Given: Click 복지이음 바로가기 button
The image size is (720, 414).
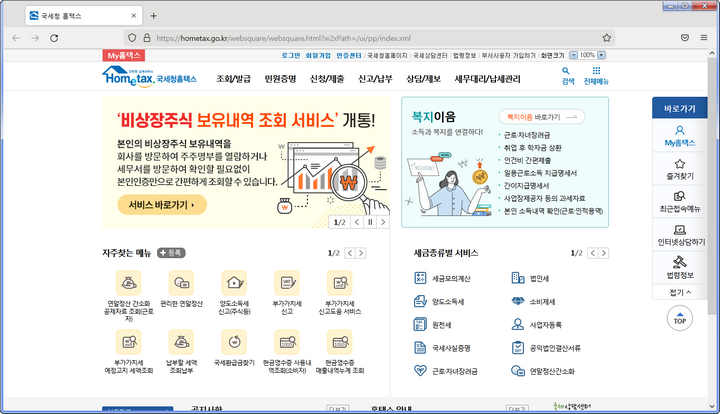Looking at the screenshot, I should pos(541,117).
